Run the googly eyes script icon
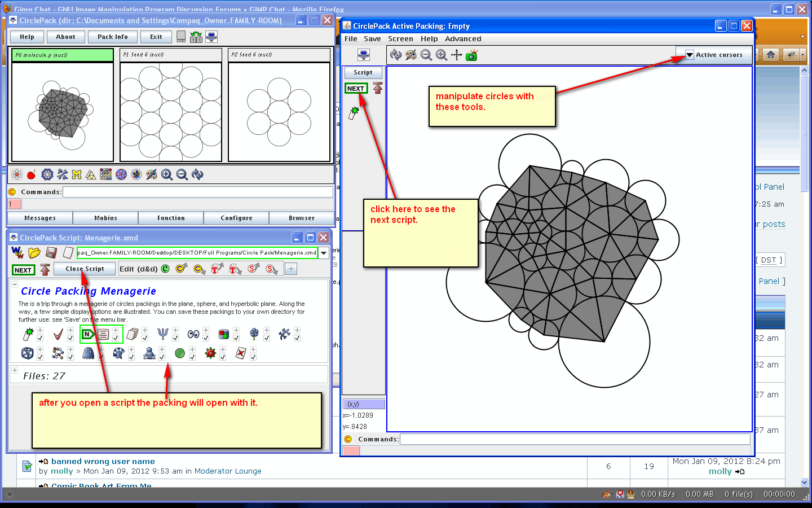This screenshot has height=508, width=812. click(x=193, y=334)
